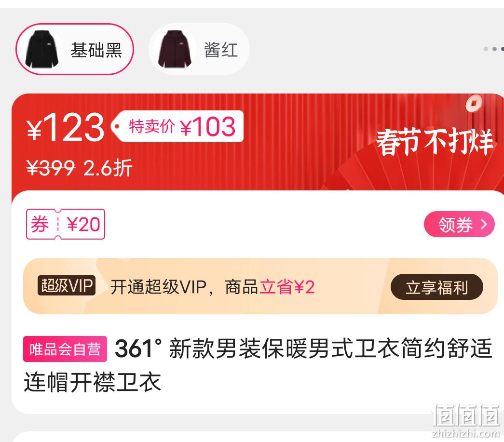Tap the original ¥399 2.6折 discount text
The height and width of the screenshot is (442, 504).
pos(79,168)
